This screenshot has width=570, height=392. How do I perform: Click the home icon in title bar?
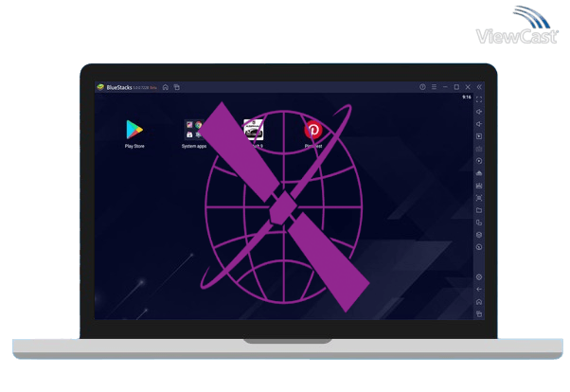pos(166,87)
